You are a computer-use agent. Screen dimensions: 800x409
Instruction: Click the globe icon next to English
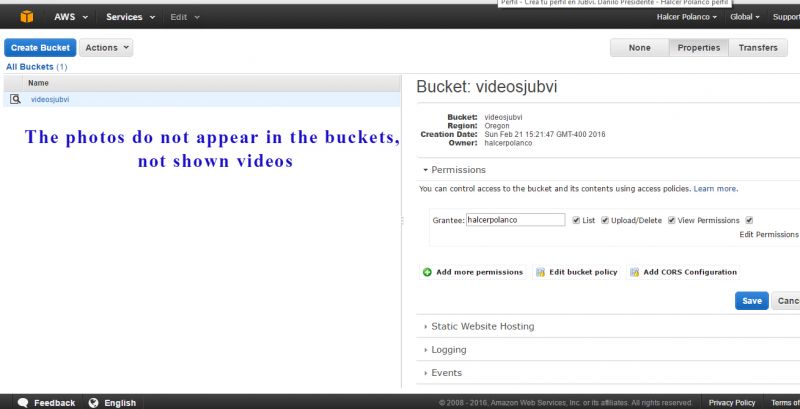pos(93,402)
